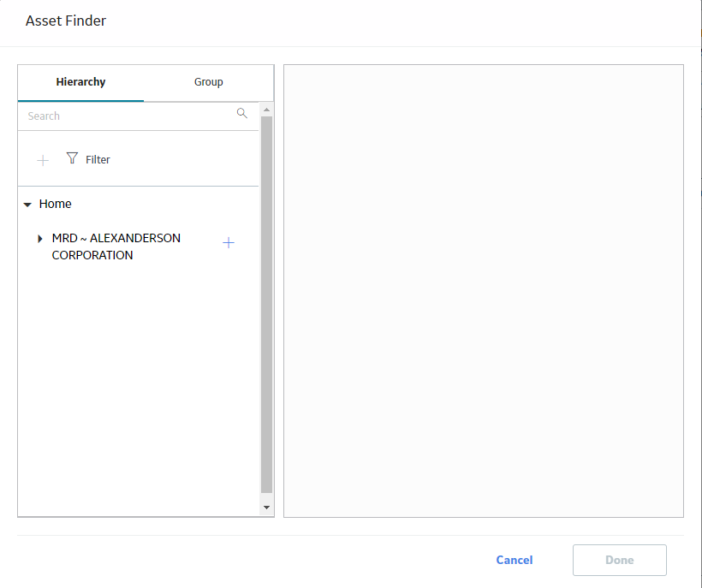Click the scrollbar up arrow
702x588 pixels.
pos(266,110)
